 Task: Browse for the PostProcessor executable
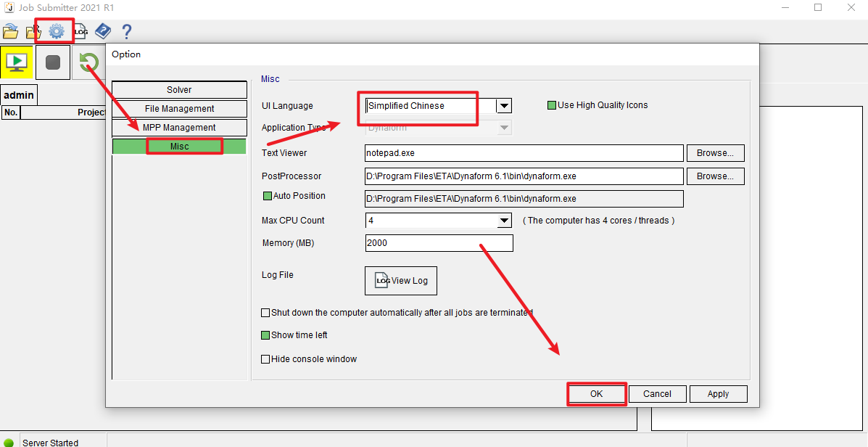(715, 176)
